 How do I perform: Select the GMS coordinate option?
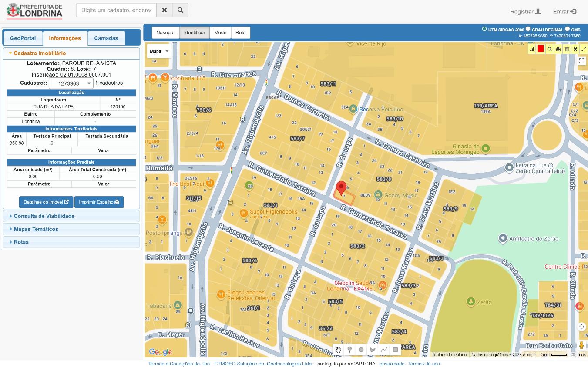(x=567, y=29)
